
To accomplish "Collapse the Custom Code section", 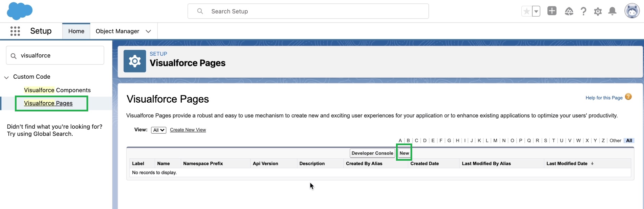I will (x=6, y=77).
